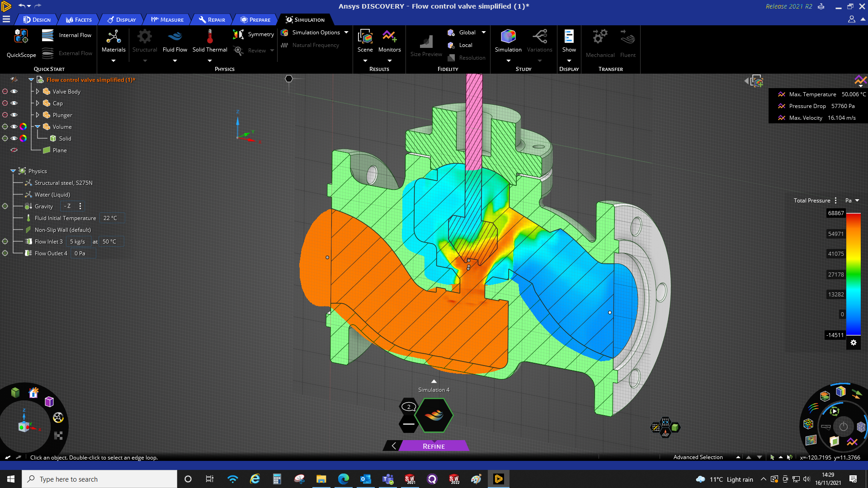Screen dimensions: 868x488
Task: Go back with the arrow beside Refine
Action: coord(393,446)
